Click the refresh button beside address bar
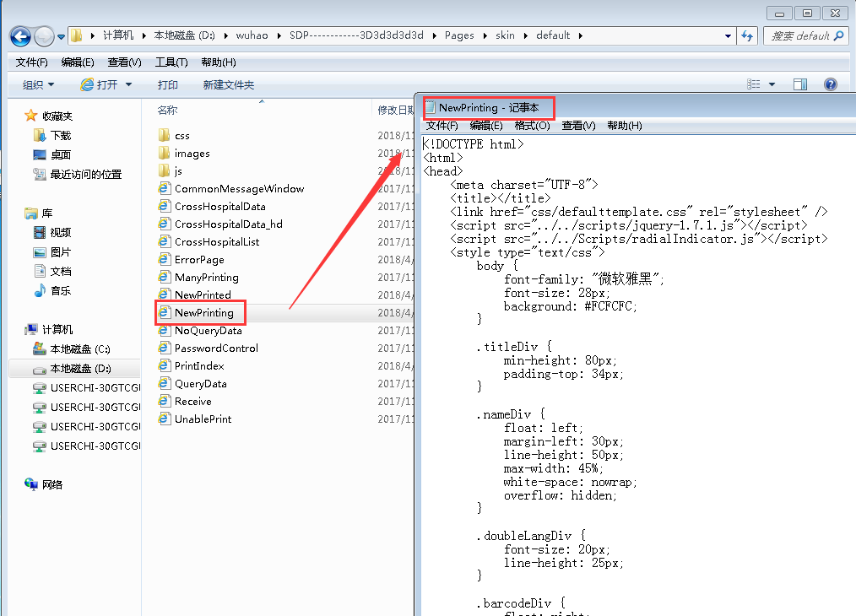 (747, 36)
